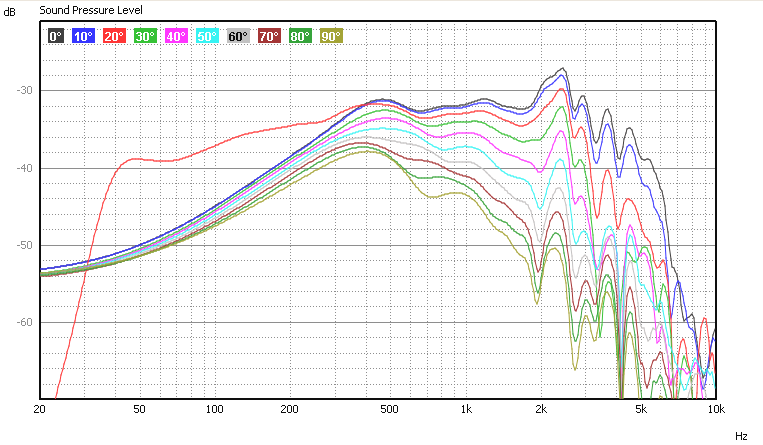763x445 pixels.
Task: Click the gray 60° legend swatch
Action: point(238,36)
